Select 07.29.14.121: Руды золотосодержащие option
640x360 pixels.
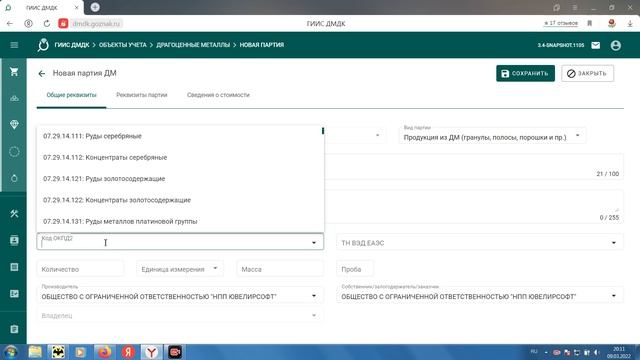pyautogui.click(x=180, y=178)
